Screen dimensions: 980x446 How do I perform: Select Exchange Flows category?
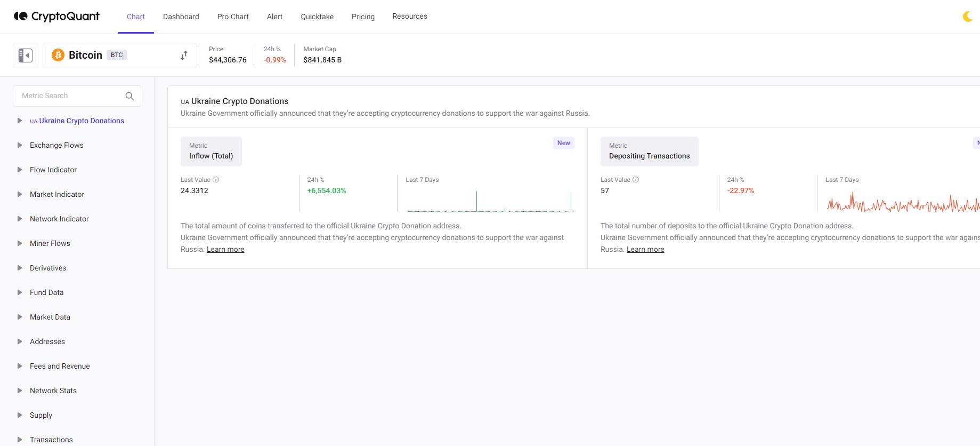coord(56,145)
